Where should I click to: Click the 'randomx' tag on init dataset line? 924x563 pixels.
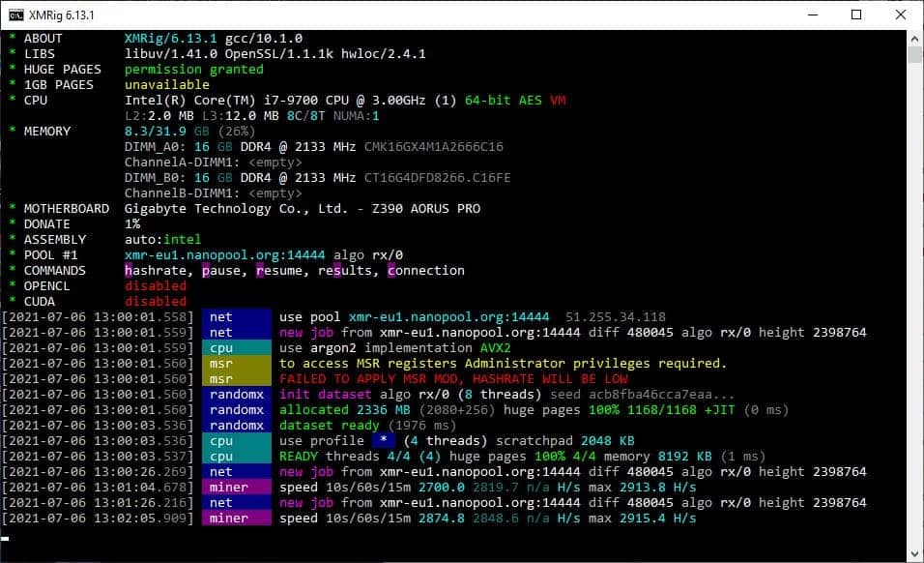236,395
